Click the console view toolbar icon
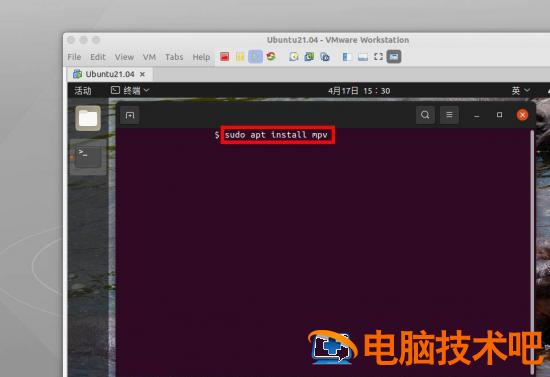 394,56
